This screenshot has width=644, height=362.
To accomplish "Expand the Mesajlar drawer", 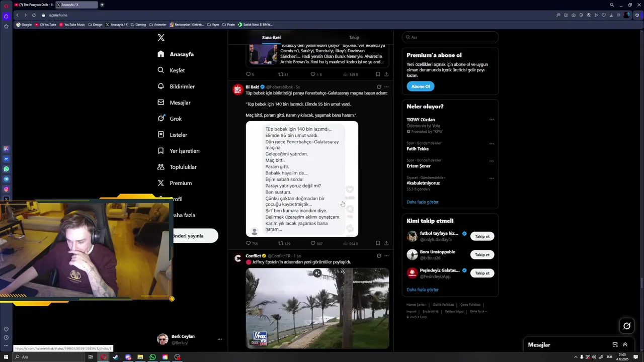I will pyautogui.click(x=625, y=345).
